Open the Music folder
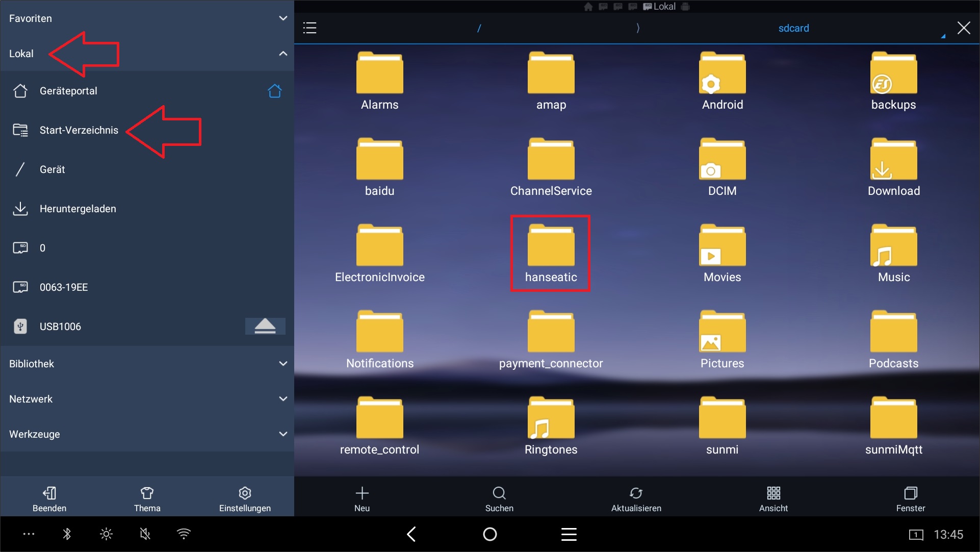Screen dimensions: 980x552 click(893, 254)
